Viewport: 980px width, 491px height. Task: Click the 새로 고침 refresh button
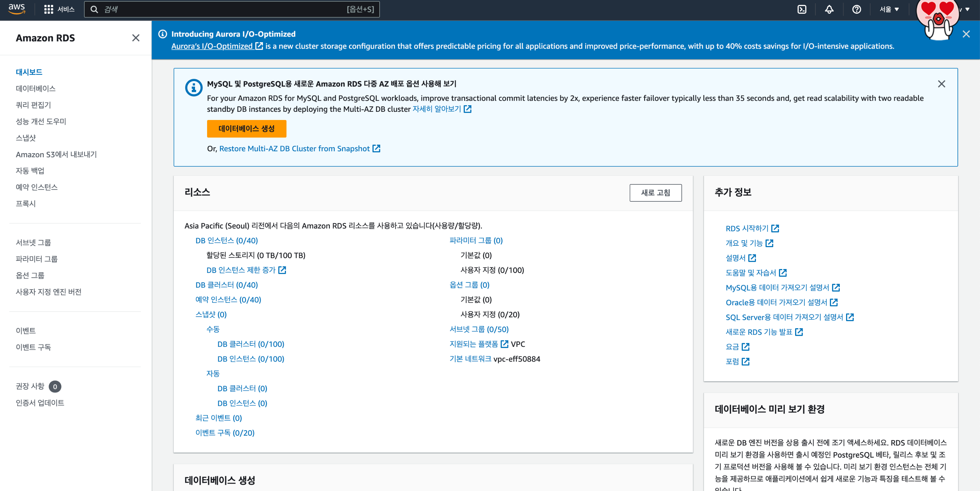pyautogui.click(x=655, y=193)
